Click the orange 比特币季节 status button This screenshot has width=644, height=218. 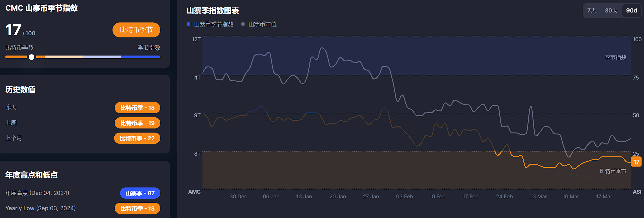coord(136,30)
